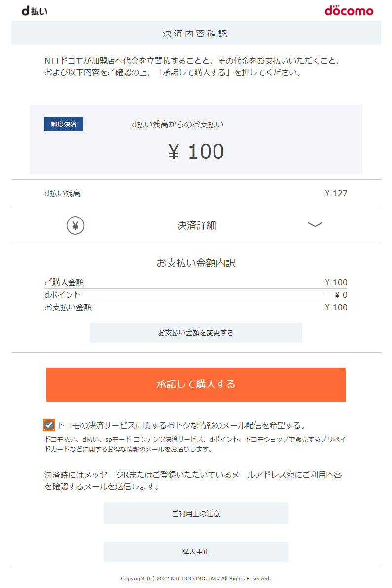Click the ¥ 100 payment amount
392x588 pixels.
tap(196, 152)
